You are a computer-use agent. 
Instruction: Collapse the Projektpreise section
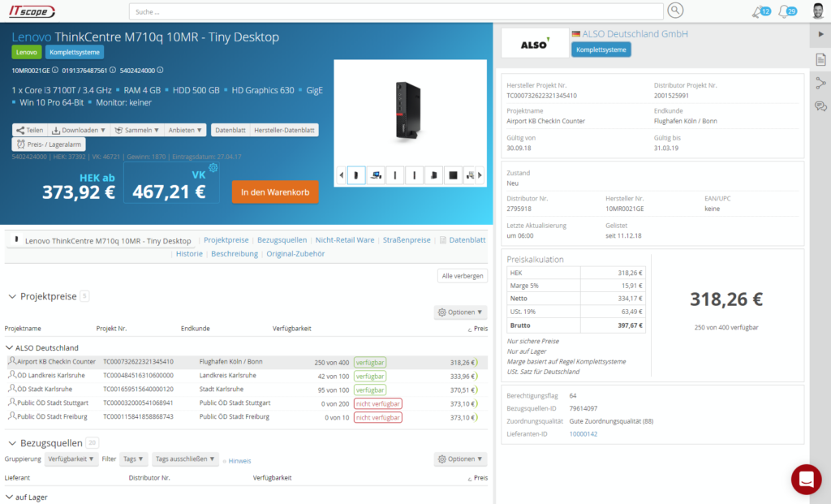(x=12, y=296)
